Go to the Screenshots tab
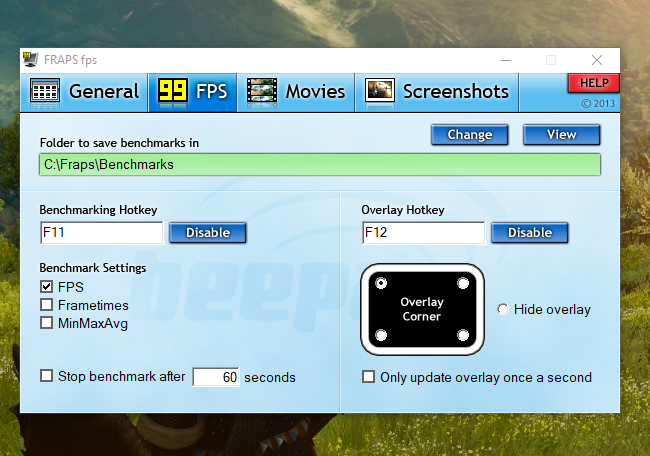The width and height of the screenshot is (650, 456). click(437, 92)
